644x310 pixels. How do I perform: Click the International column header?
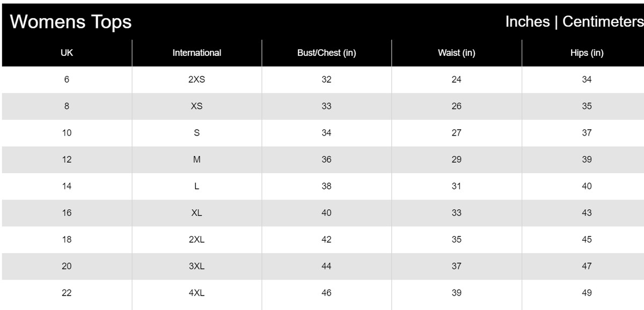coord(196,53)
